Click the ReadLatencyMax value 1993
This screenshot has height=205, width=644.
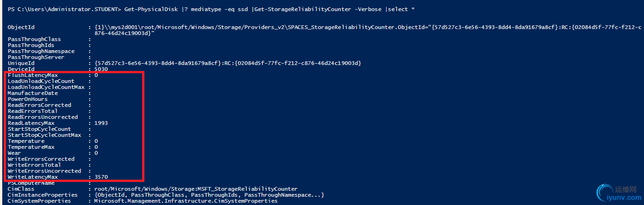[101, 123]
